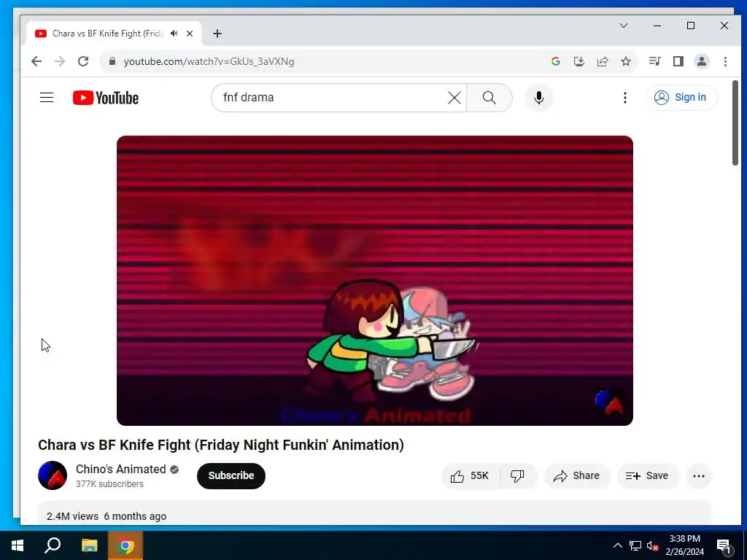This screenshot has width=747, height=560.
Task: Share the video
Action: 577,475
